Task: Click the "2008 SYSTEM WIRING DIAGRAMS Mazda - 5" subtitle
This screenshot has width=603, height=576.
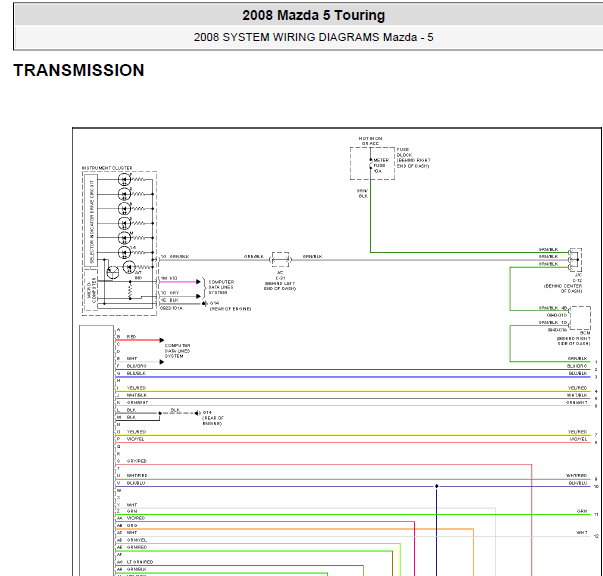Action: tap(313, 37)
